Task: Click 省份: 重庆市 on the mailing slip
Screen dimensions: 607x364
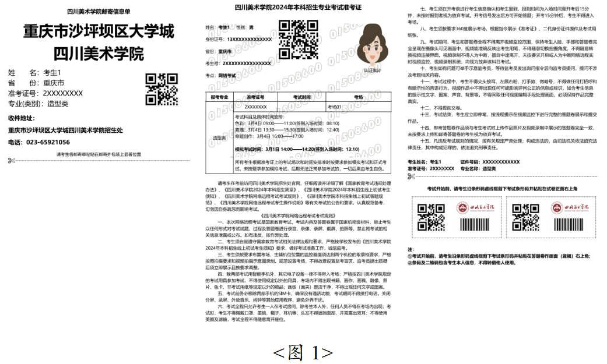Action: pyautogui.click(x=36, y=83)
